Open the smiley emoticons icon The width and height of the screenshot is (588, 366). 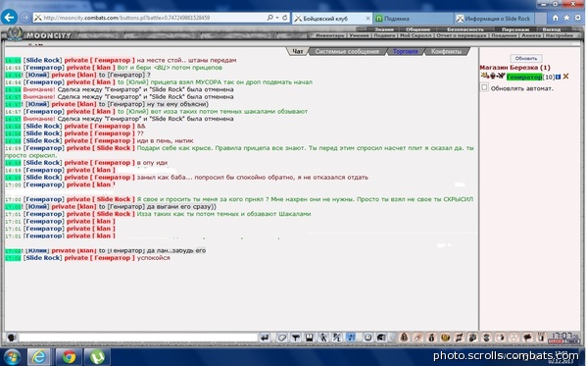[367, 338]
